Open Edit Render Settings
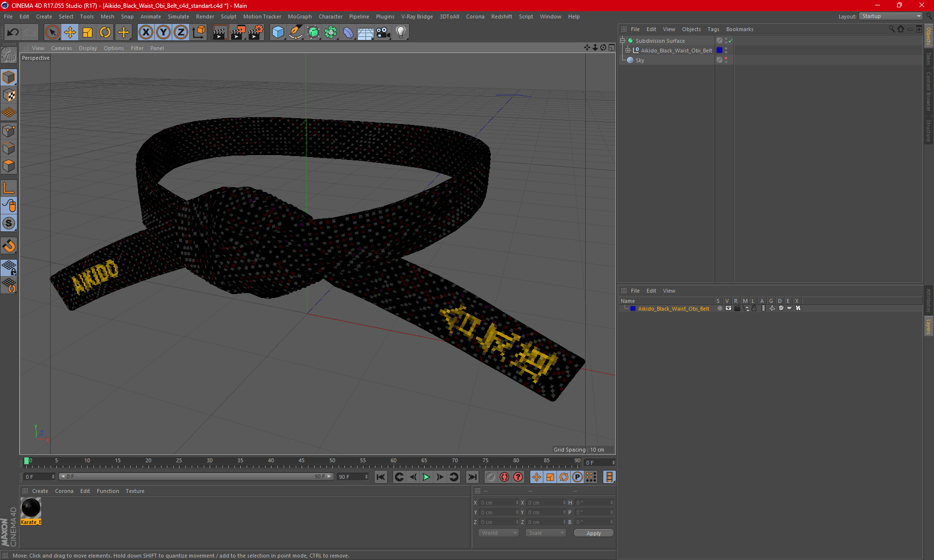This screenshot has width=934, height=560. [256, 33]
